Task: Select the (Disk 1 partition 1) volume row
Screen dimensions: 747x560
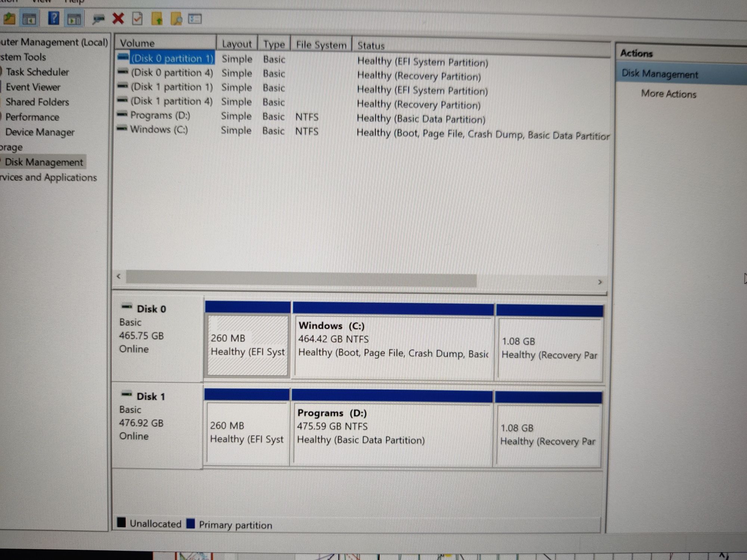Action: [171, 87]
